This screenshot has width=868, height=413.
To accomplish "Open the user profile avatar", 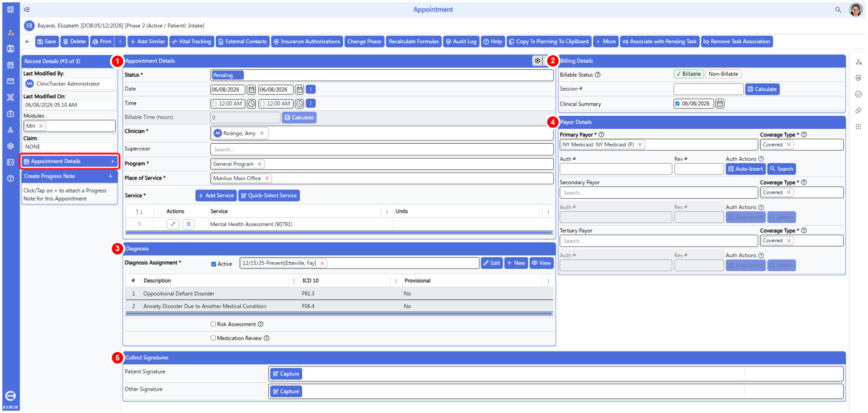I will tap(855, 10).
